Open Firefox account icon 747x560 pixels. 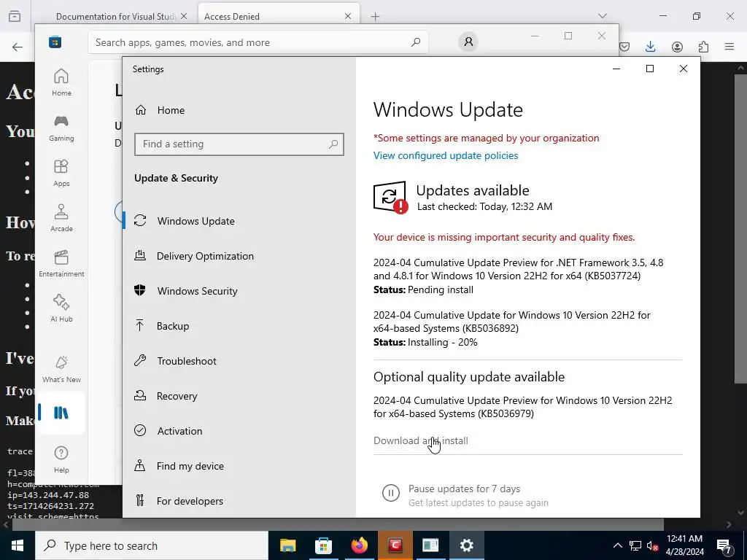pyautogui.click(x=677, y=47)
